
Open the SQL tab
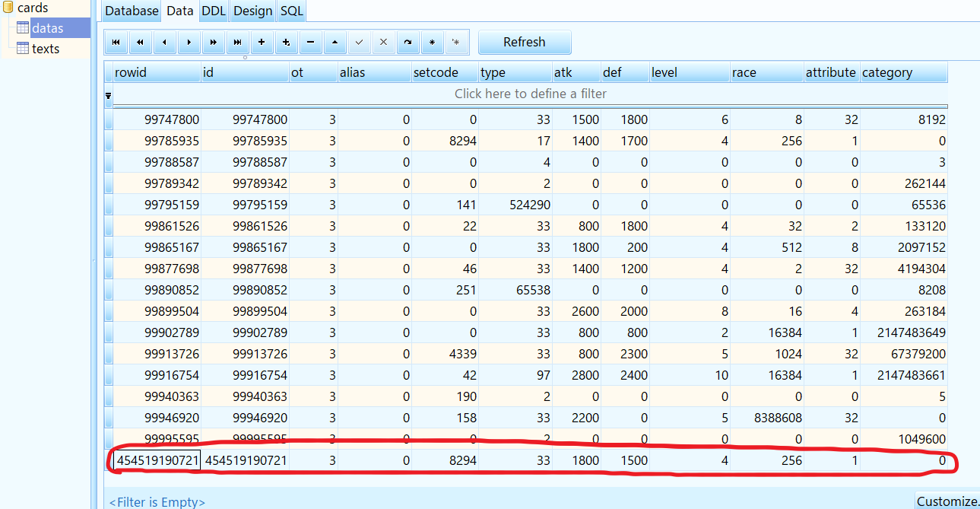coord(291,11)
